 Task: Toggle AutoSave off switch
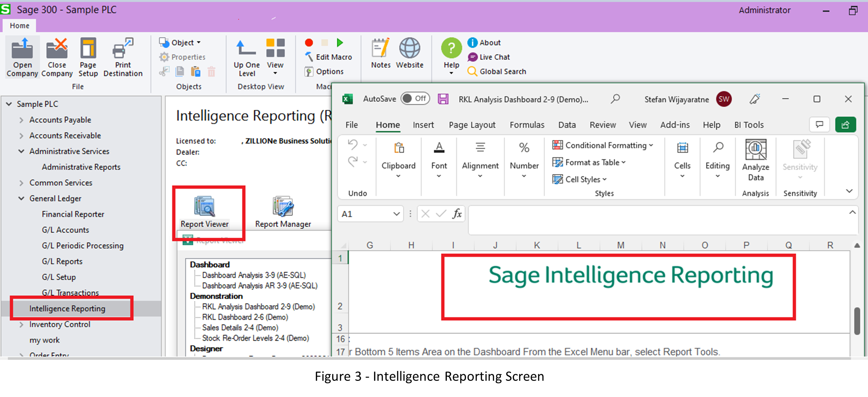tap(415, 99)
